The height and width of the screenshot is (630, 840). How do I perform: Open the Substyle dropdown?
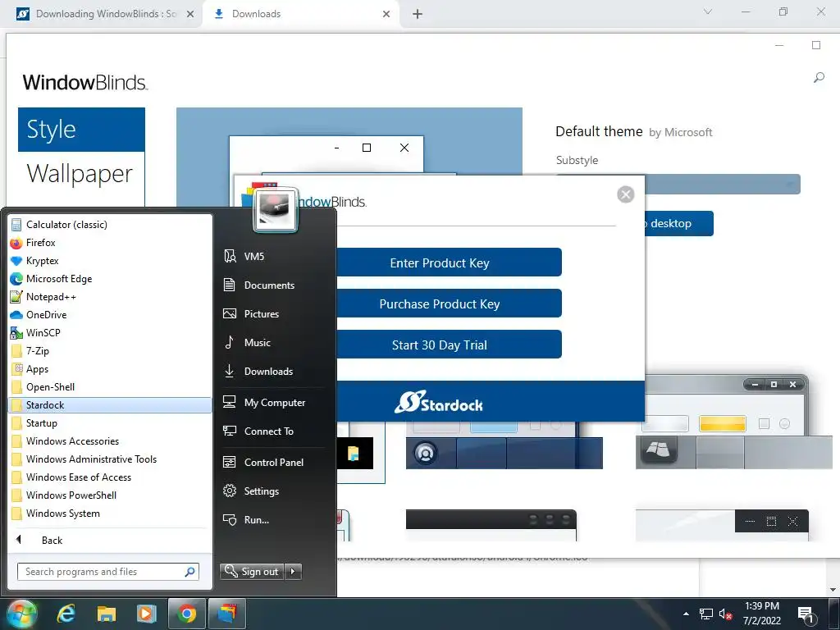723,185
